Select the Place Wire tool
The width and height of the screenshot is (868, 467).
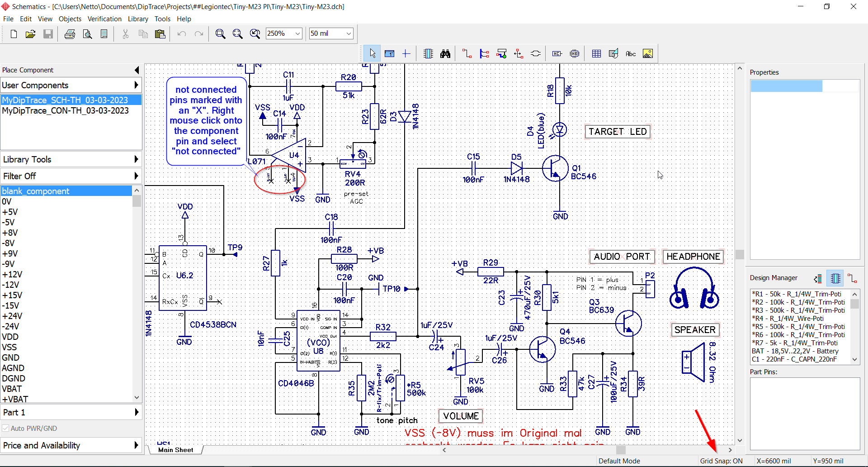(x=467, y=54)
